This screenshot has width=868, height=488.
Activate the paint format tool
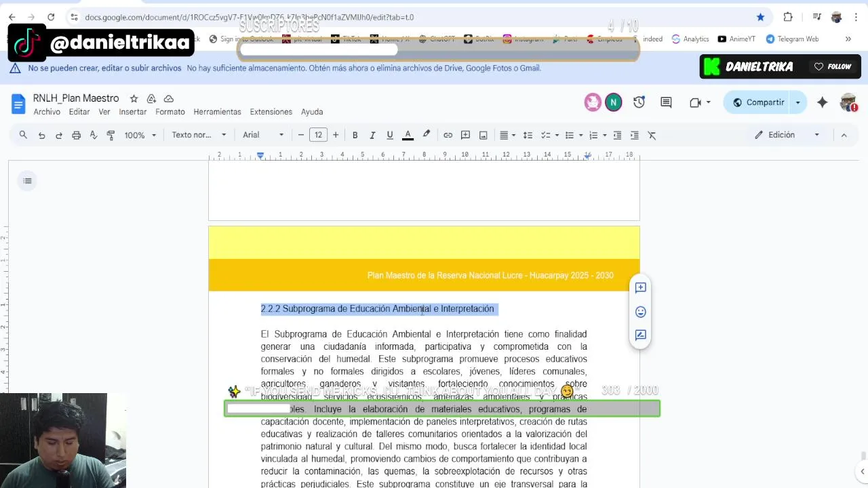click(x=111, y=135)
